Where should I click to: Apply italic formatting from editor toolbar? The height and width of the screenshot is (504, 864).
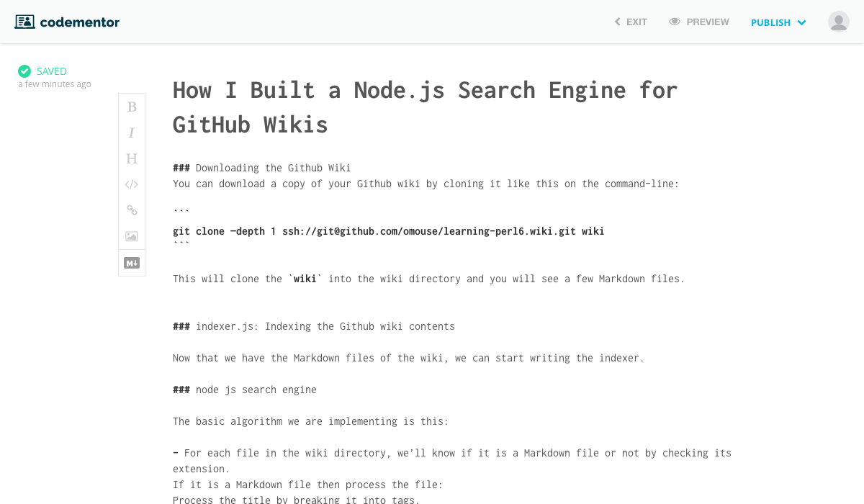[132, 132]
